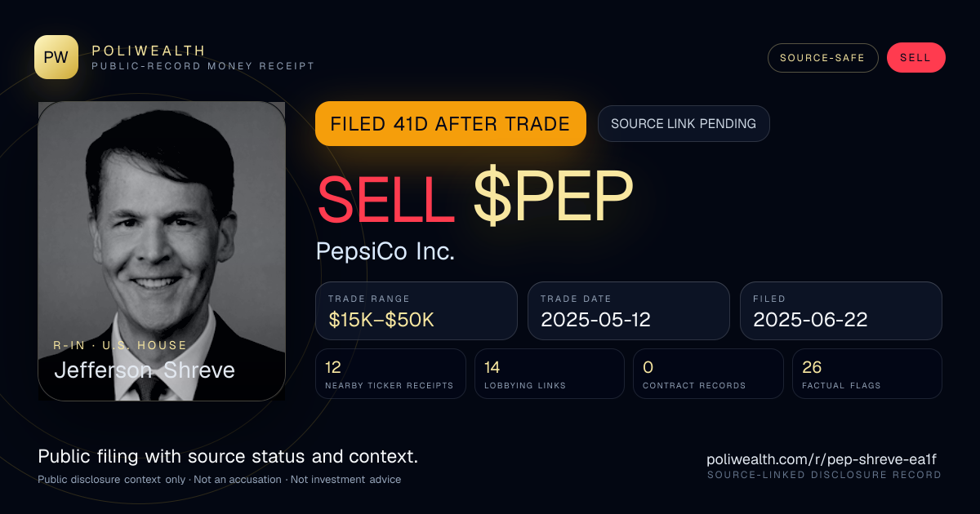Click the red SELL badge
Viewport: 980px width, 514px height.
click(x=915, y=58)
